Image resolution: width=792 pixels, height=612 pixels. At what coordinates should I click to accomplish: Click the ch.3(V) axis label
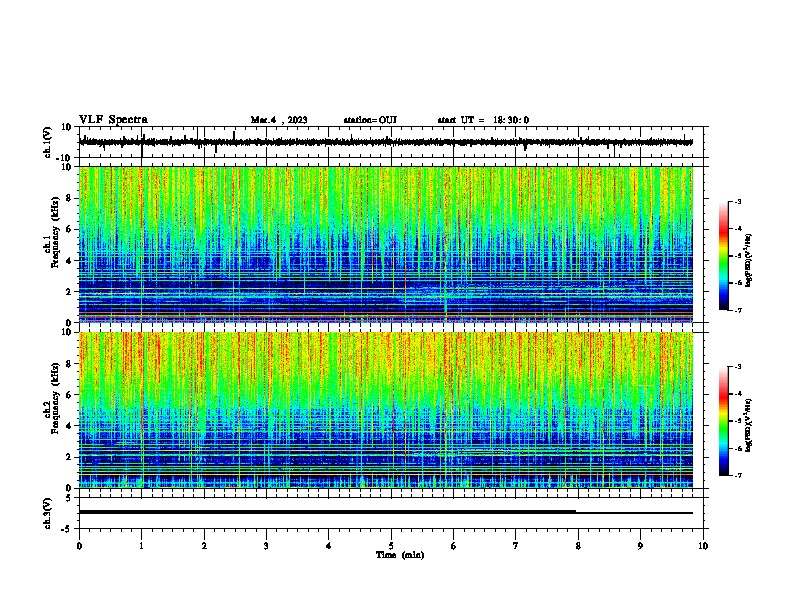pyautogui.click(x=48, y=513)
